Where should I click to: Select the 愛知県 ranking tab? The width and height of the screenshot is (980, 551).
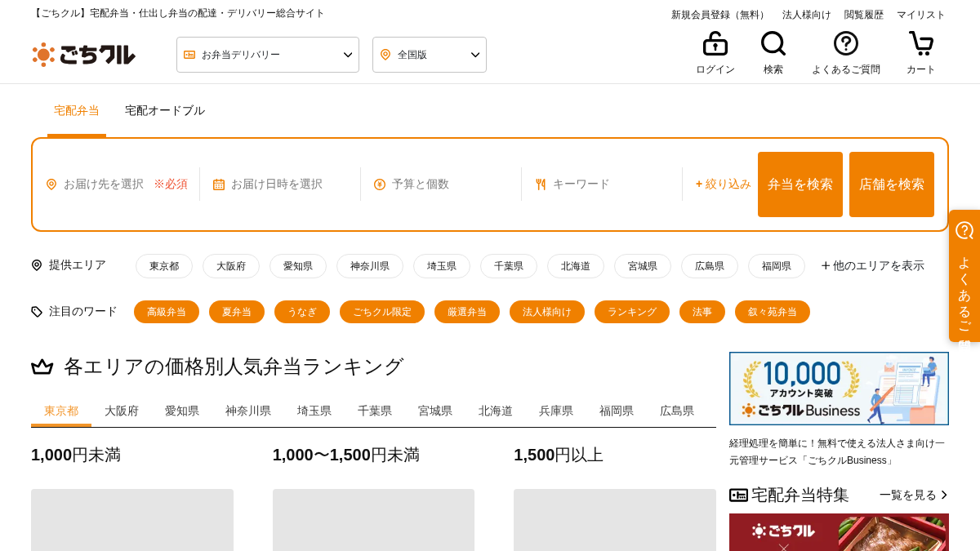(x=182, y=411)
